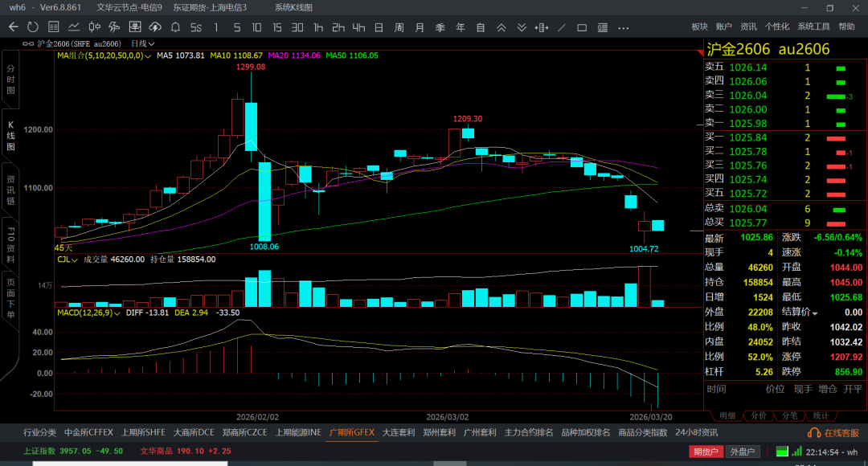Click the double up-chevron icon
This screenshot has height=466, width=868.
coord(501,27)
